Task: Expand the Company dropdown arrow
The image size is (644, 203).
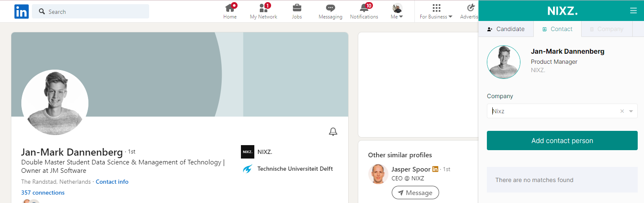Action: coord(631,111)
